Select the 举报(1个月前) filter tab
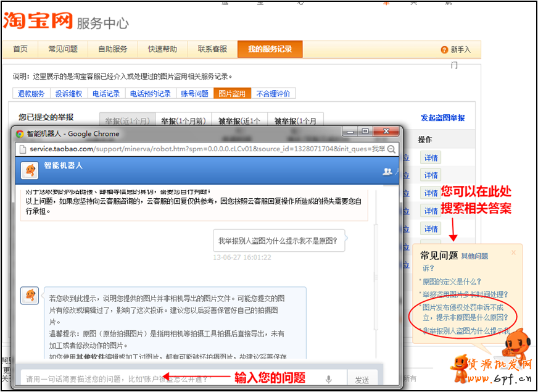This screenshot has width=538, height=392. (184, 121)
